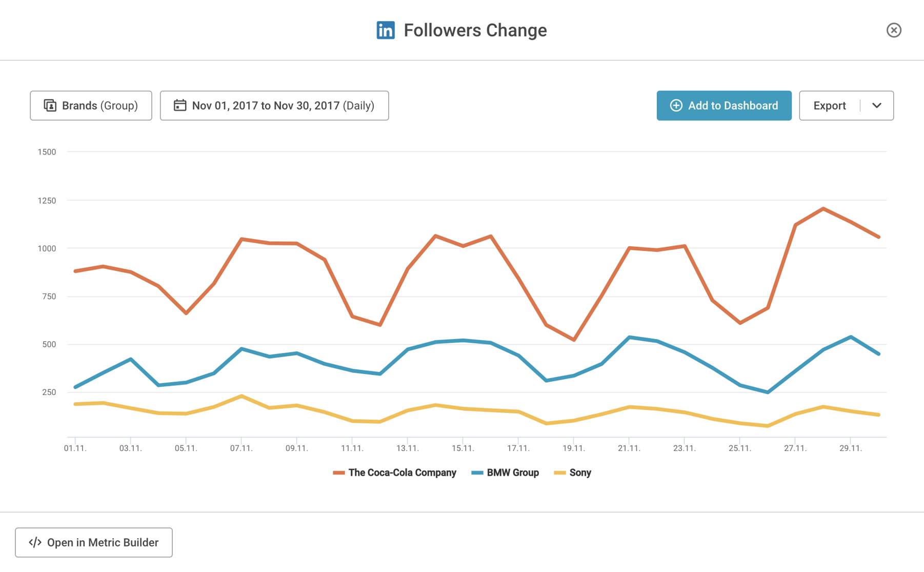Click the Brands group profile icon

coord(49,105)
